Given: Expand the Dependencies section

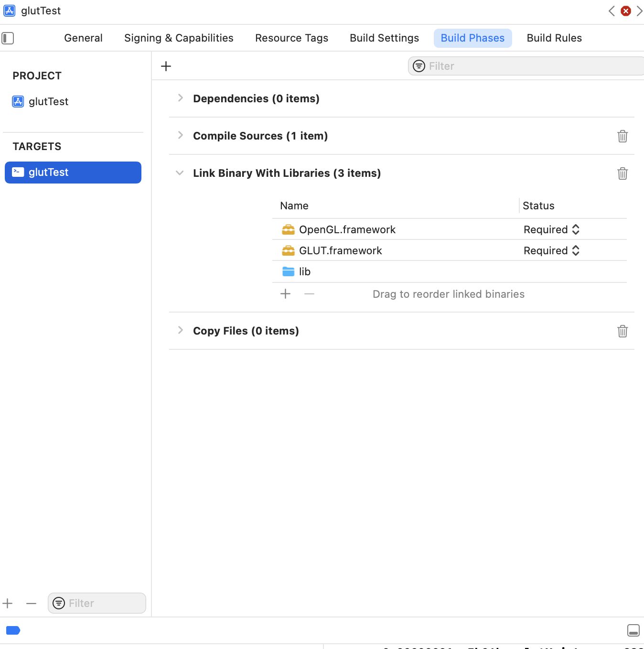Looking at the screenshot, I should 180,98.
